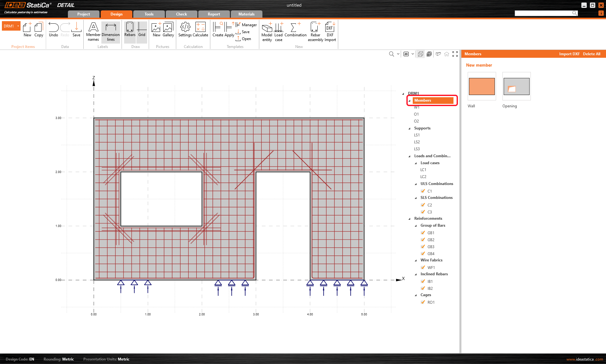The width and height of the screenshot is (606, 364).
Task: Start a DXF Import
Action: point(330,31)
